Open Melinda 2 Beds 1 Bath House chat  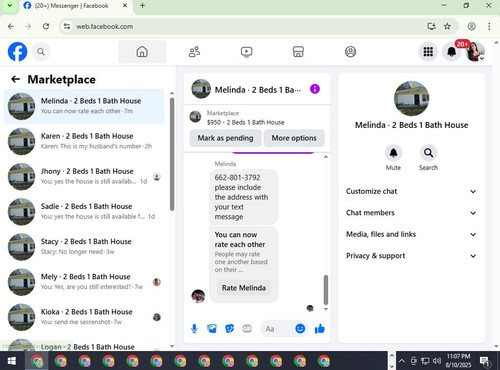[84, 106]
